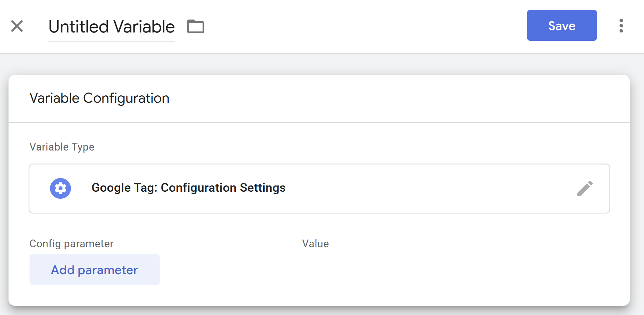Screen dimensions: 644x315
Task: Click the Config parameter column label
Action: point(71,244)
